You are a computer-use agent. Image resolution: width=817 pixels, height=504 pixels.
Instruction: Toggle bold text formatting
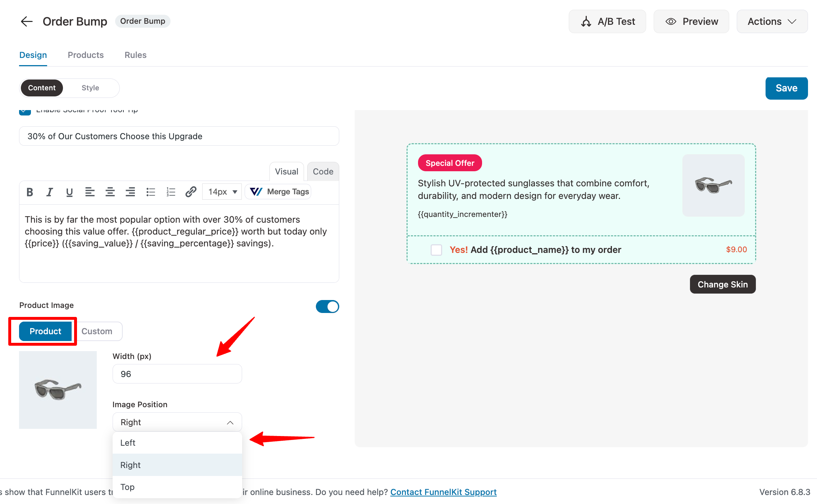(30, 192)
